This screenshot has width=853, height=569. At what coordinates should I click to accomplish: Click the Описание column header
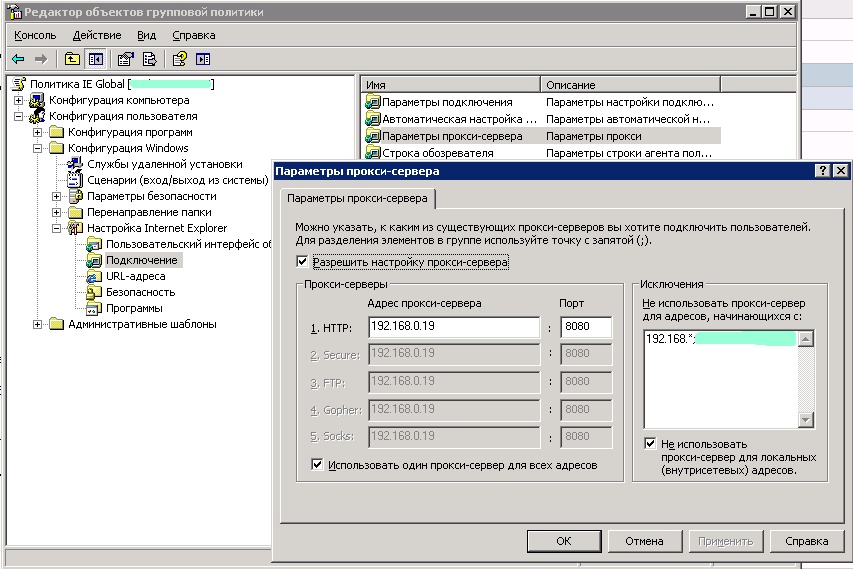coord(631,85)
